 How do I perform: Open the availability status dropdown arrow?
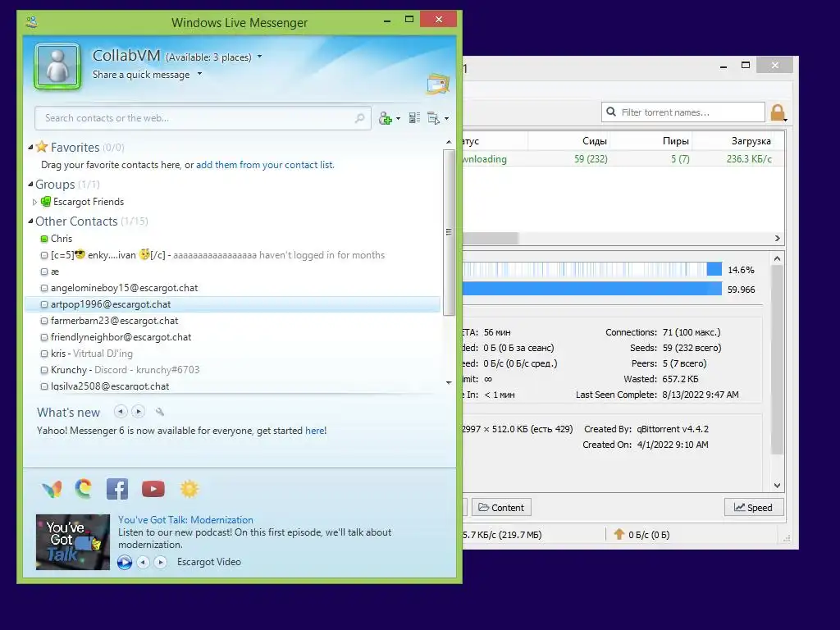coord(260,57)
